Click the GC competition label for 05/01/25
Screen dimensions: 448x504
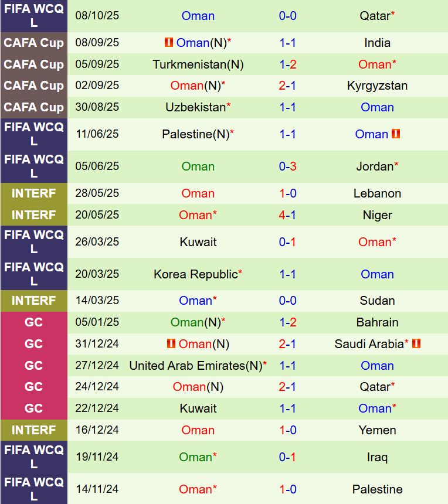[x=33, y=322]
